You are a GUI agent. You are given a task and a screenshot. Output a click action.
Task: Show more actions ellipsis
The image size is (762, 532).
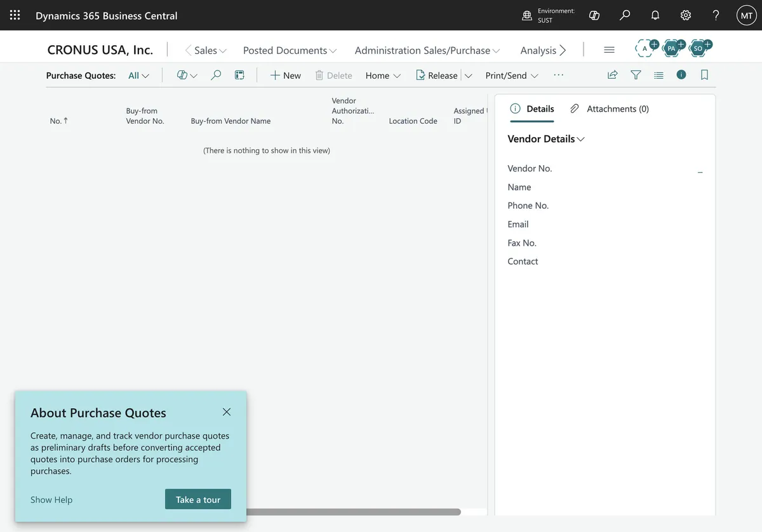558,75
